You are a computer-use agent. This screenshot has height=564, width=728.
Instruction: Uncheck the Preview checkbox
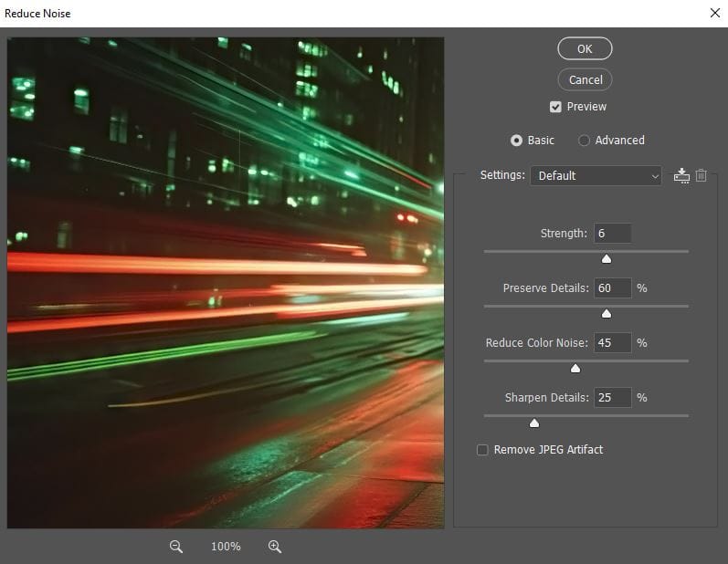[555, 107]
